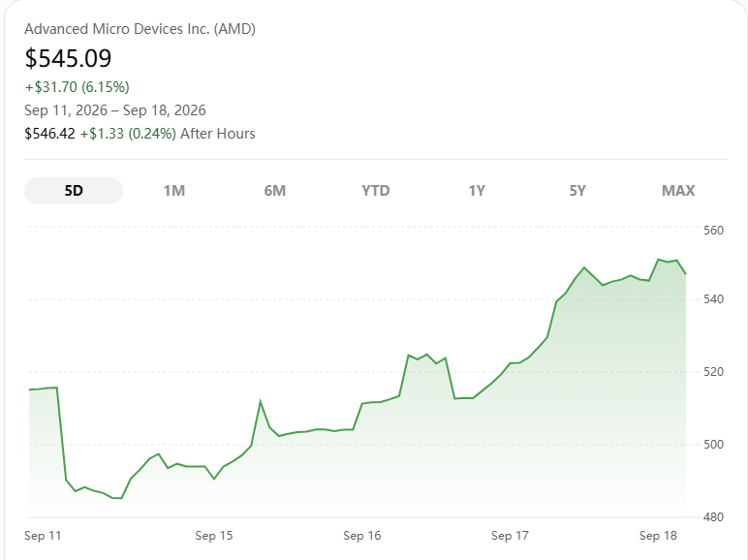Click the After Hours label
The height and width of the screenshot is (560, 748).
[218, 134]
